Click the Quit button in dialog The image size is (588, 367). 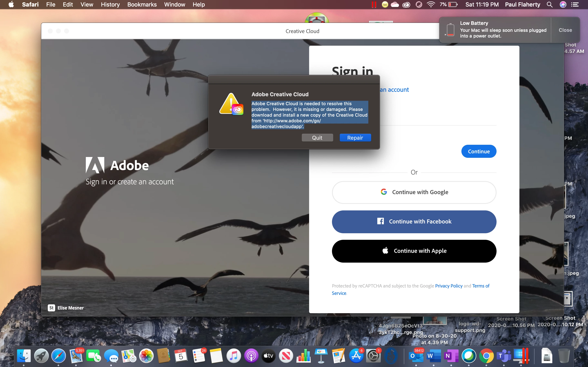tap(317, 138)
